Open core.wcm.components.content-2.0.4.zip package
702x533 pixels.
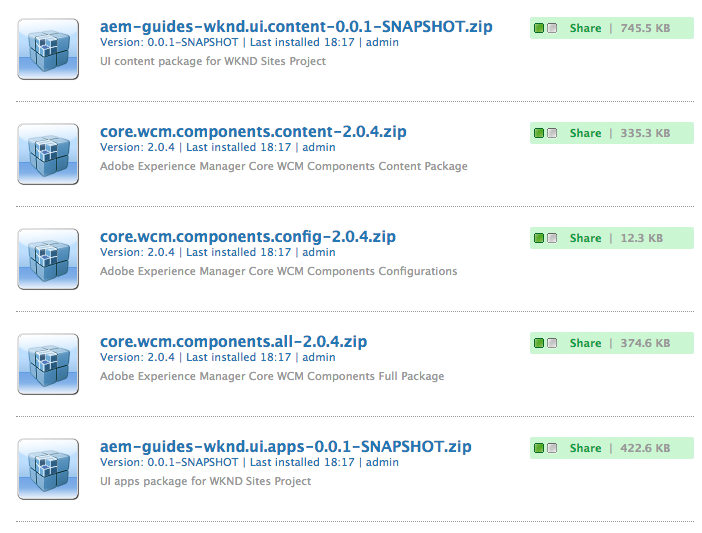coord(253,131)
